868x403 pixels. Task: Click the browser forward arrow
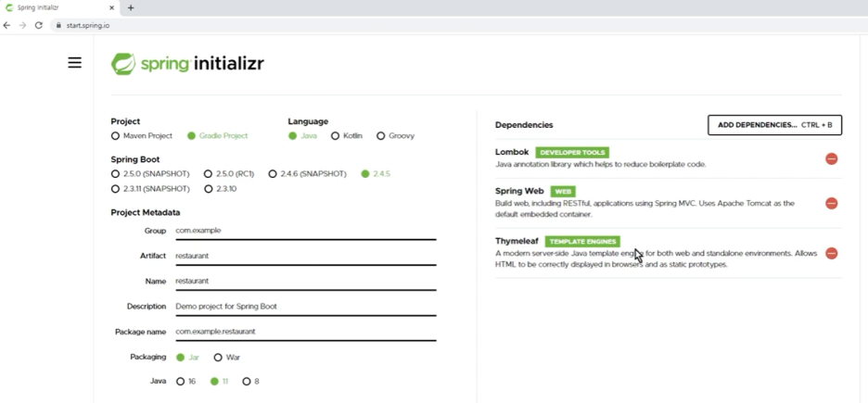click(22, 25)
